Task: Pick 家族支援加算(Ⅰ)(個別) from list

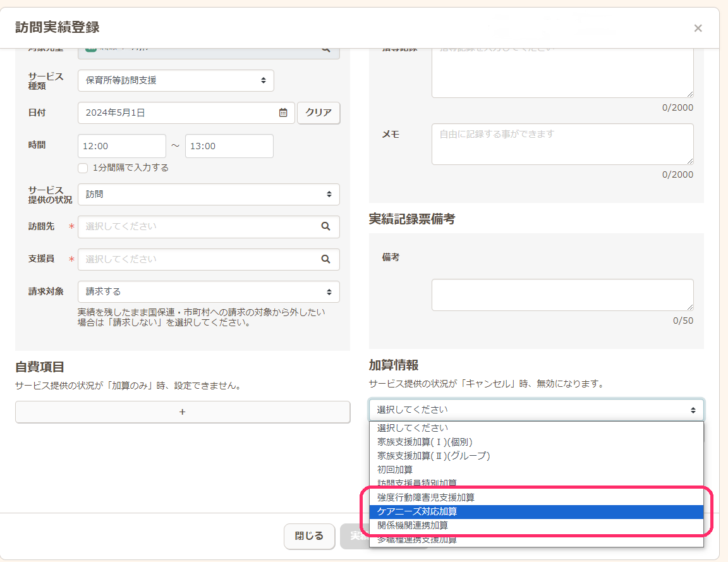Action: [425, 442]
